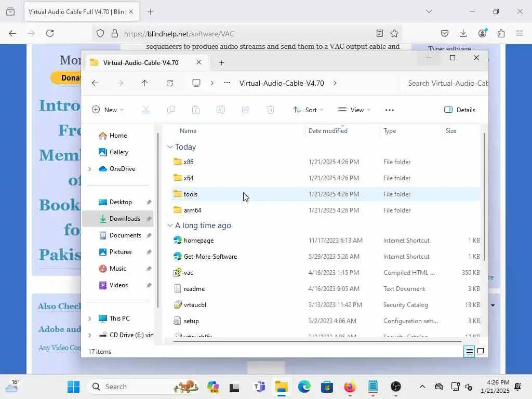Open Music in the navigation pane
The image size is (532, 399).
click(117, 269)
